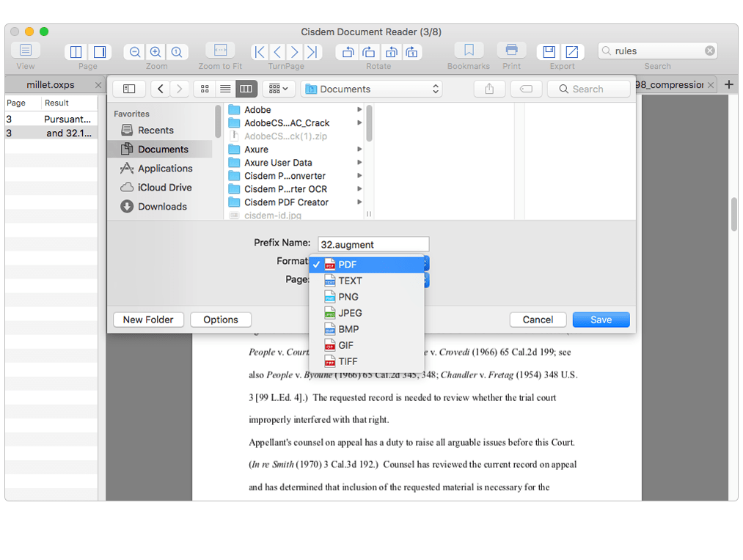
Task: Switch dialog to column view
Action: (x=246, y=89)
